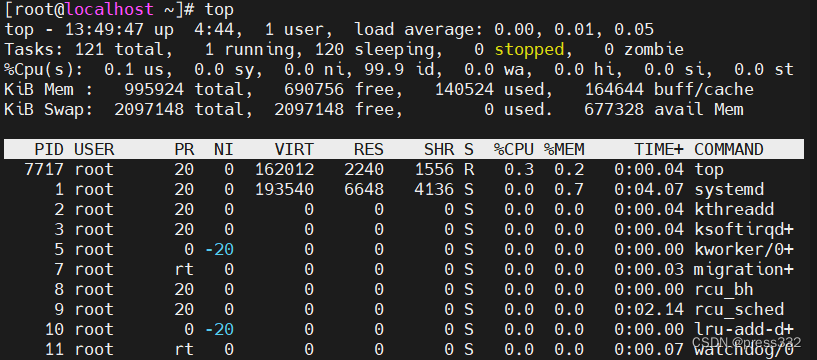Click the RES column header

coord(369,150)
